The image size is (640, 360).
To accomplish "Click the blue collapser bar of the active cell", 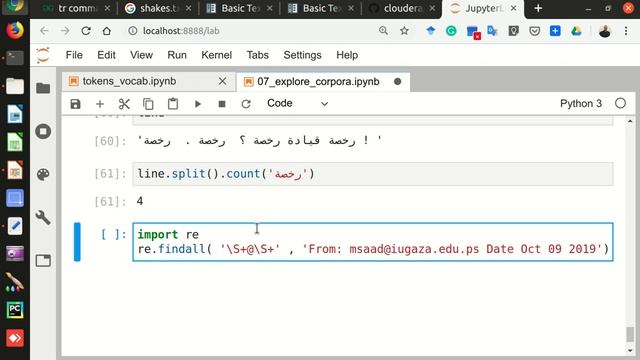I will [x=77, y=242].
